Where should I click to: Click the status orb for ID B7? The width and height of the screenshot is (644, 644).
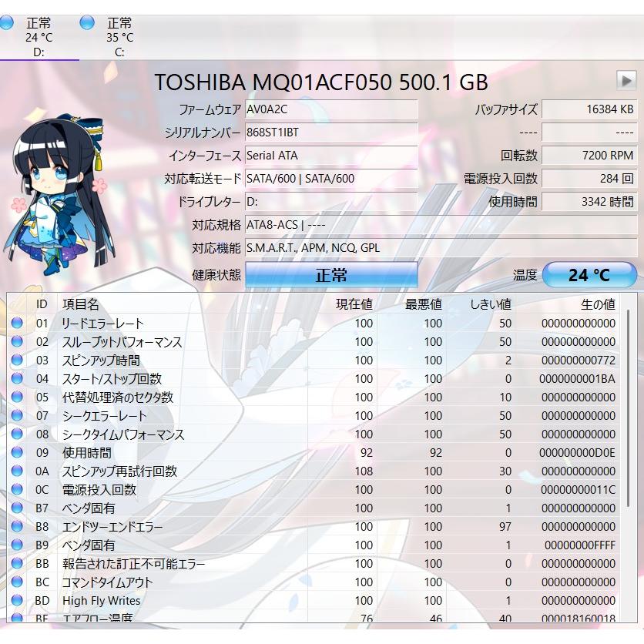coord(17,508)
